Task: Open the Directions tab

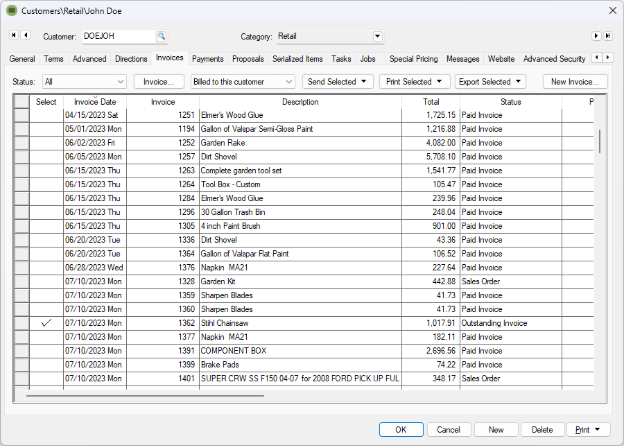Action: [131, 59]
